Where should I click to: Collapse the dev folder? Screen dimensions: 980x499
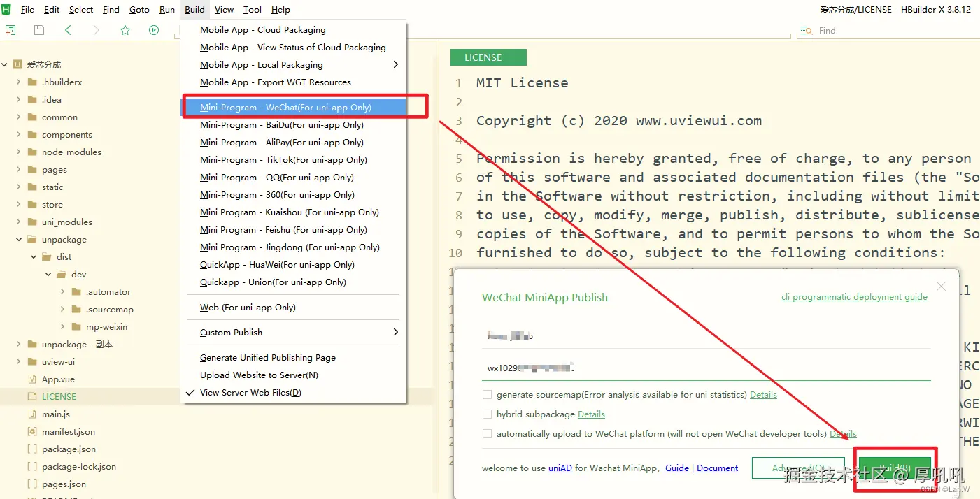48,274
